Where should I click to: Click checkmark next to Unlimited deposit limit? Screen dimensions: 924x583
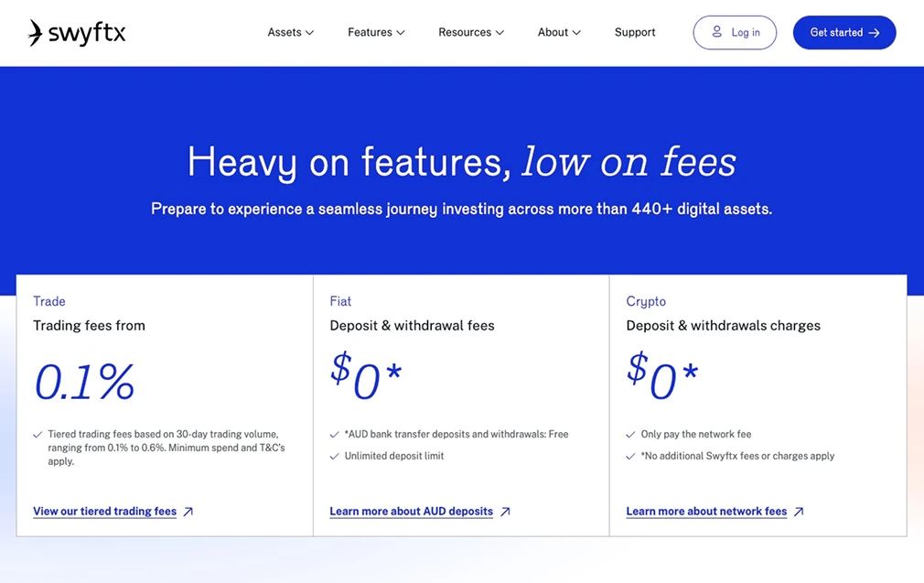[334, 456]
